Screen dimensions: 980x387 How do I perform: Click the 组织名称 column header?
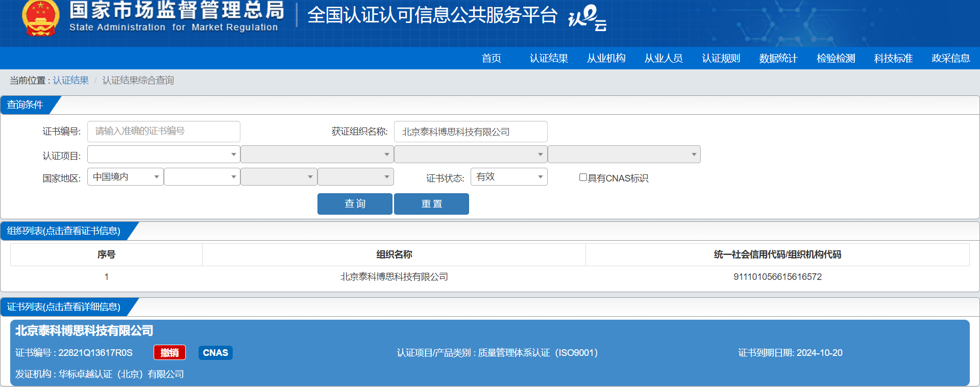pyautogui.click(x=394, y=254)
